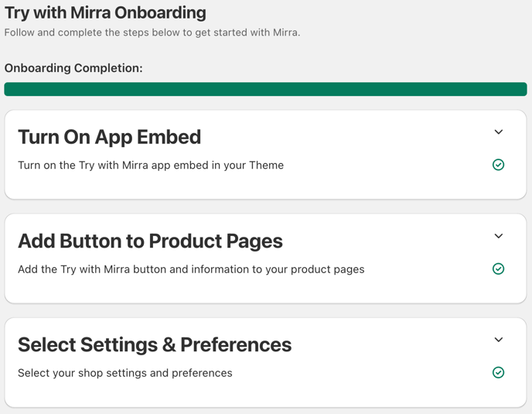The image size is (532, 414).
Task: Expand the Select Settings & Preferences chevron
Action: 498,339
